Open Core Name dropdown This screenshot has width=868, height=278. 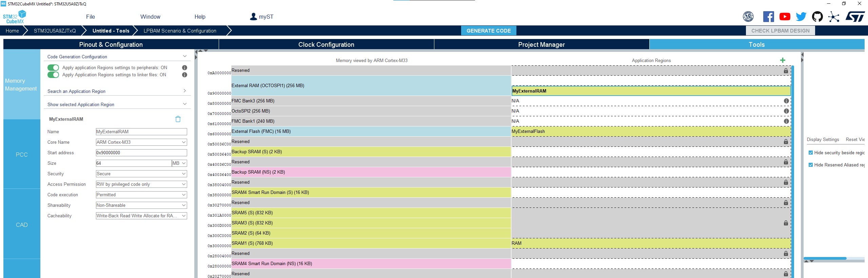141,142
